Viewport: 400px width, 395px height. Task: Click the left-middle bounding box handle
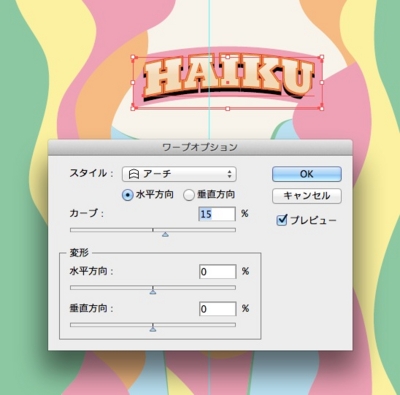pos(133,82)
